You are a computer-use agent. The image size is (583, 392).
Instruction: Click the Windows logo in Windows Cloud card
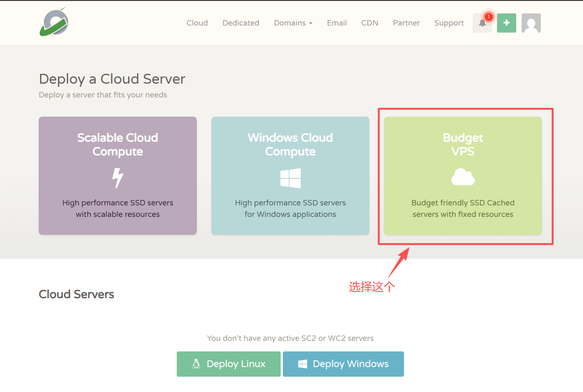pos(290,178)
